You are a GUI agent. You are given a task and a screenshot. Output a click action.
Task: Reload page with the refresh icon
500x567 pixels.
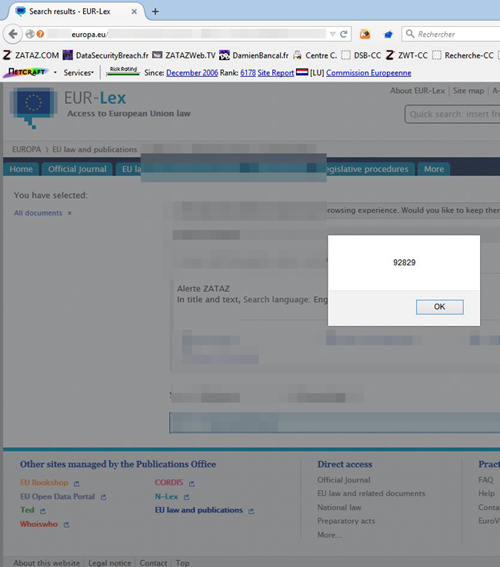point(344,34)
